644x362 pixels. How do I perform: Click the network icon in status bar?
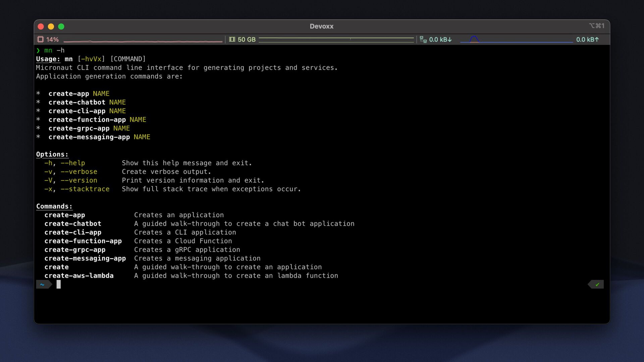[x=423, y=40]
